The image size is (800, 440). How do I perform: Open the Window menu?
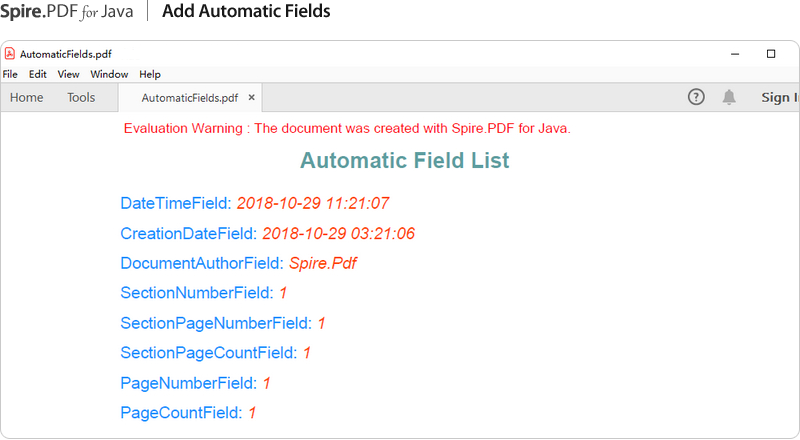coord(109,74)
